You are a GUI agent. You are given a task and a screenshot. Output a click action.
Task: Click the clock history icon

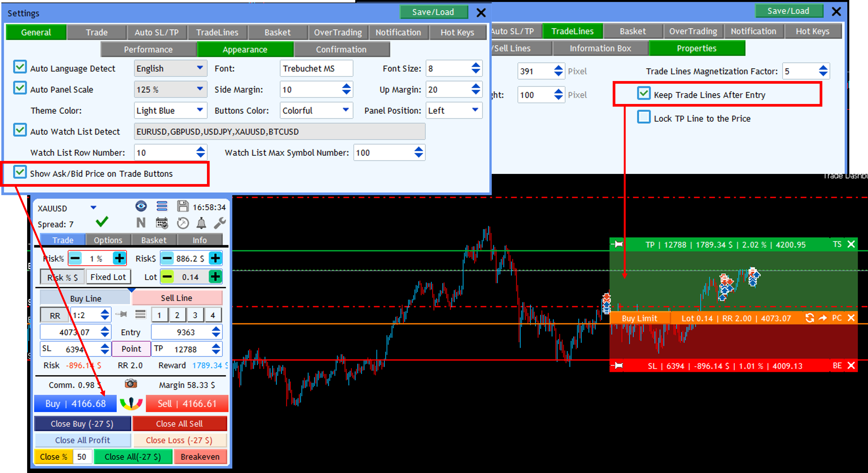point(183,223)
